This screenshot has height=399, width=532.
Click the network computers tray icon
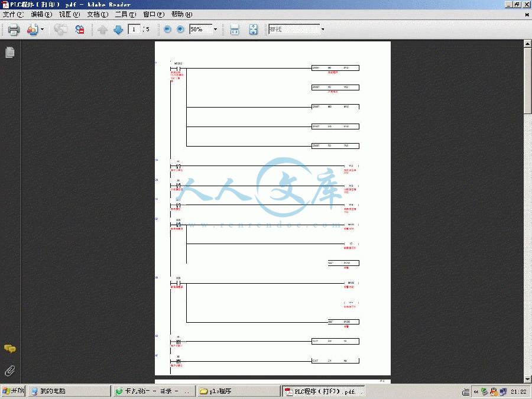coord(503,391)
